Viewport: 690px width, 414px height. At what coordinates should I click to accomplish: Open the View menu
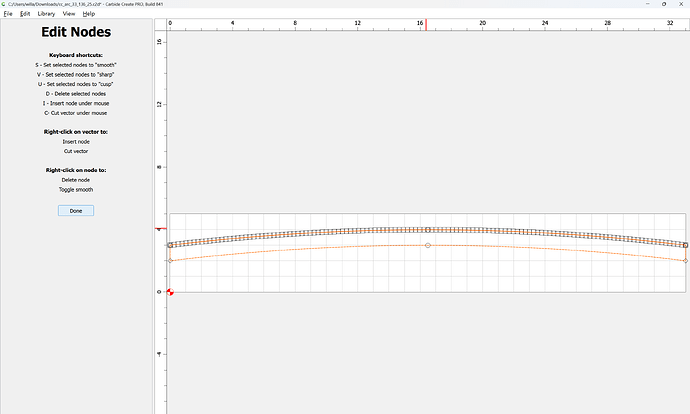(68, 14)
